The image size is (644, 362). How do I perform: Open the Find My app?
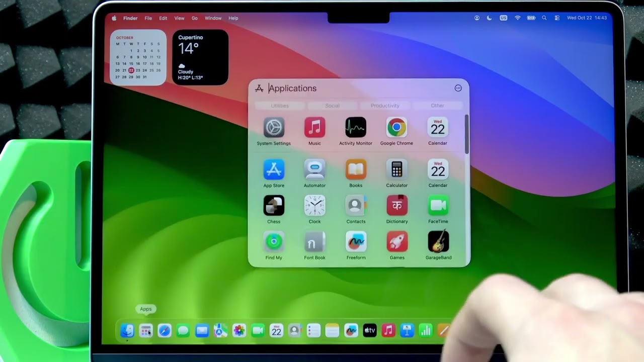274,242
